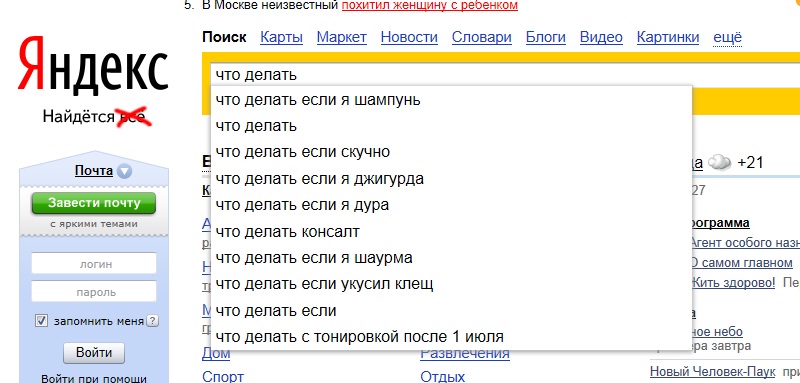
Task: Open the Почта dropdown arrow
Action: 124,171
